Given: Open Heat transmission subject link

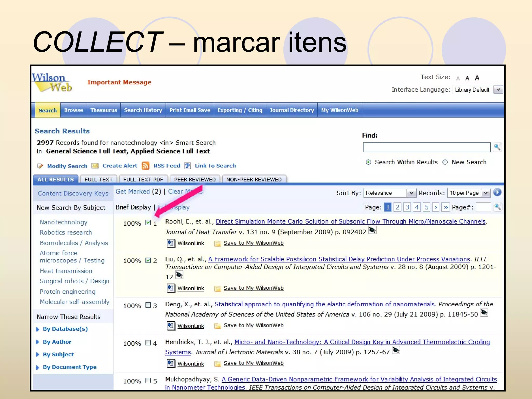Looking at the screenshot, I should click(x=66, y=271).
